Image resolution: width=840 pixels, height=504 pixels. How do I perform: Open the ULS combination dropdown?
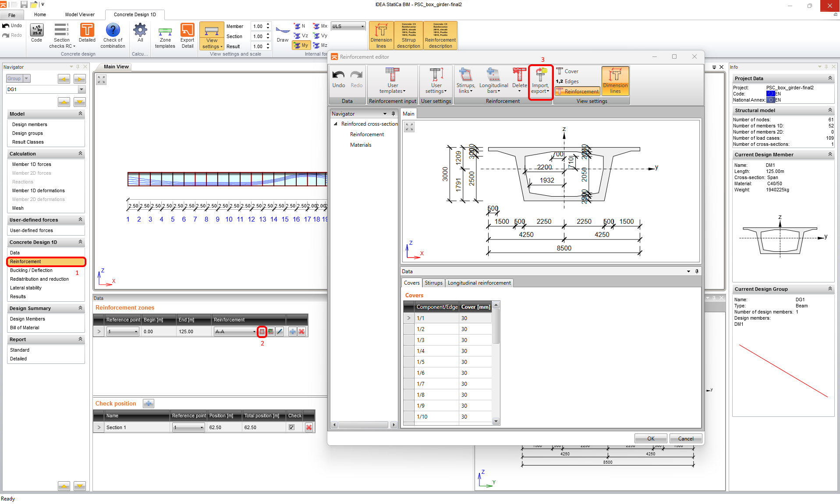[348, 26]
